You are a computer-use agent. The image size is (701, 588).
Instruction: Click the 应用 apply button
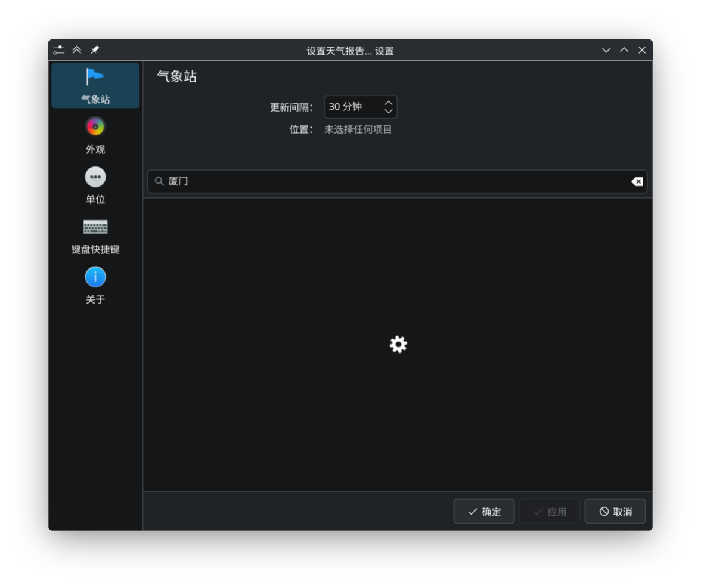point(549,512)
